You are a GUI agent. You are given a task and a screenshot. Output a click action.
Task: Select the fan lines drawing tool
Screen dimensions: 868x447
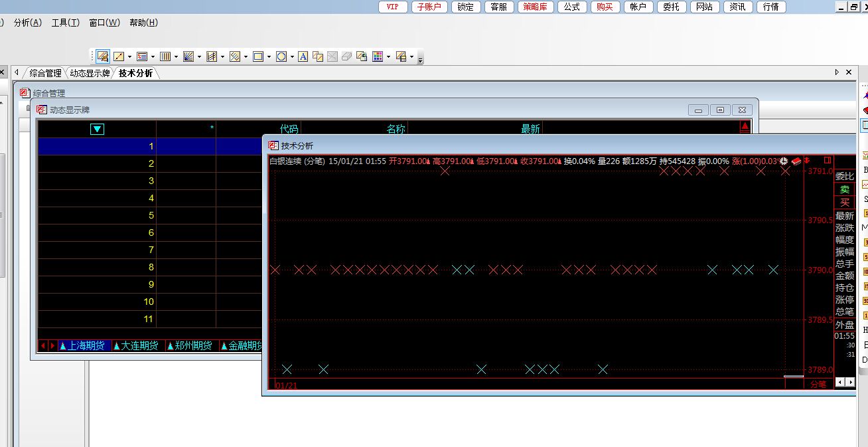(188, 57)
